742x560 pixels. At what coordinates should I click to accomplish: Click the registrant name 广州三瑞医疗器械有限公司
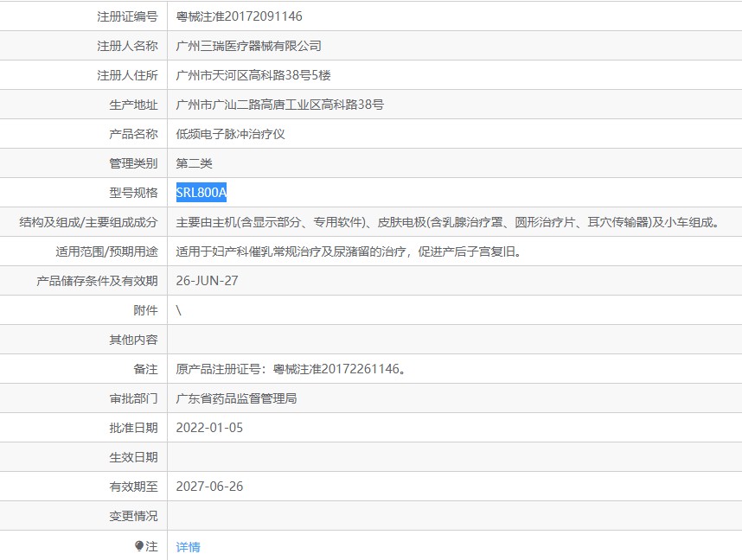click(x=248, y=46)
